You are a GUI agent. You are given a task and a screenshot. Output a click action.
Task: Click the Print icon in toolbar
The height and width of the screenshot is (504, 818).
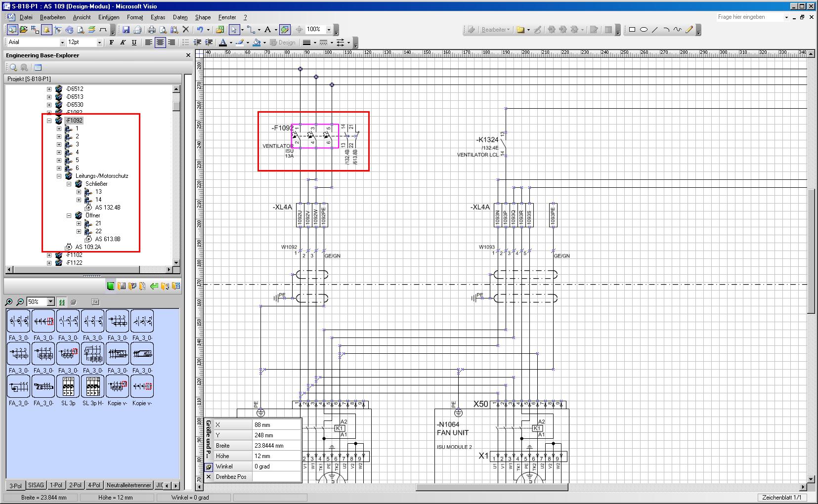click(x=152, y=30)
